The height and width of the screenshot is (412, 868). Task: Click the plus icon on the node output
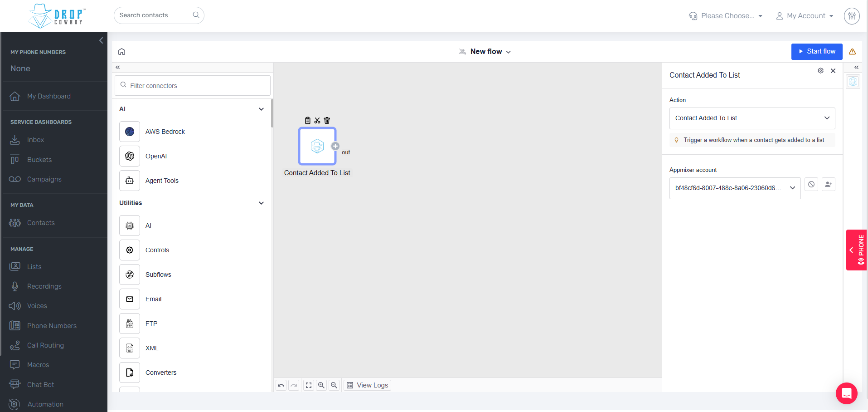335,146
